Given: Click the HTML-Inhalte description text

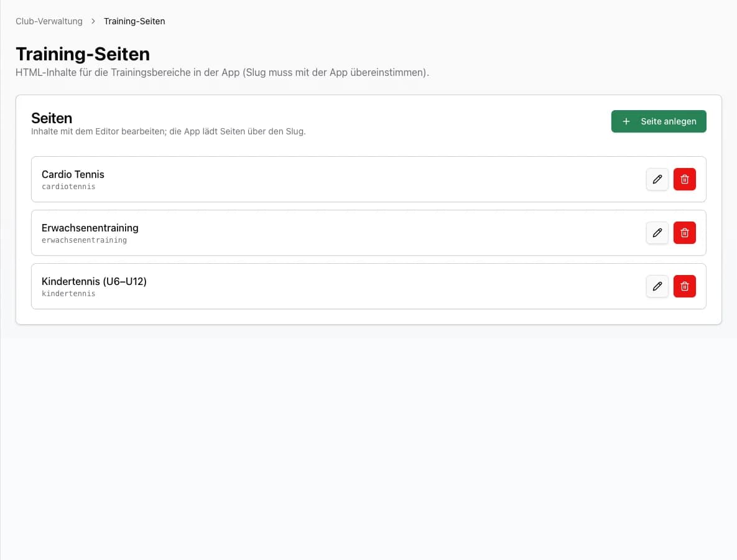Looking at the screenshot, I should click(x=222, y=72).
